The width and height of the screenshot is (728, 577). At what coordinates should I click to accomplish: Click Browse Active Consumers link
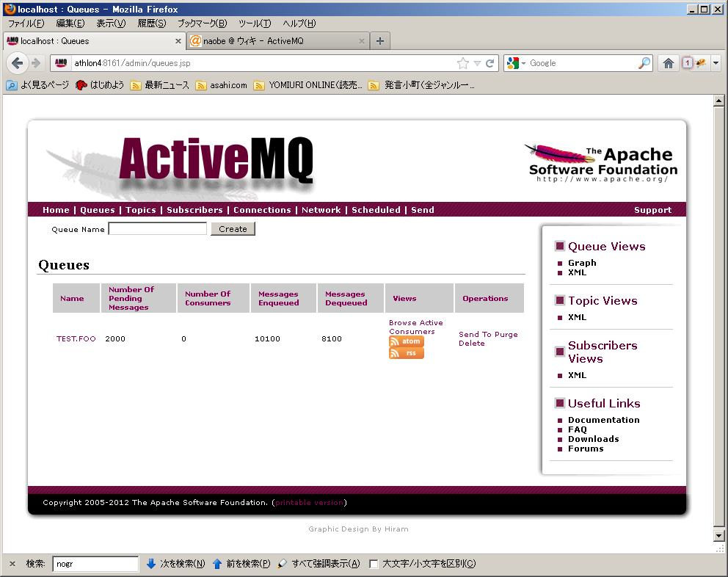(415, 327)
